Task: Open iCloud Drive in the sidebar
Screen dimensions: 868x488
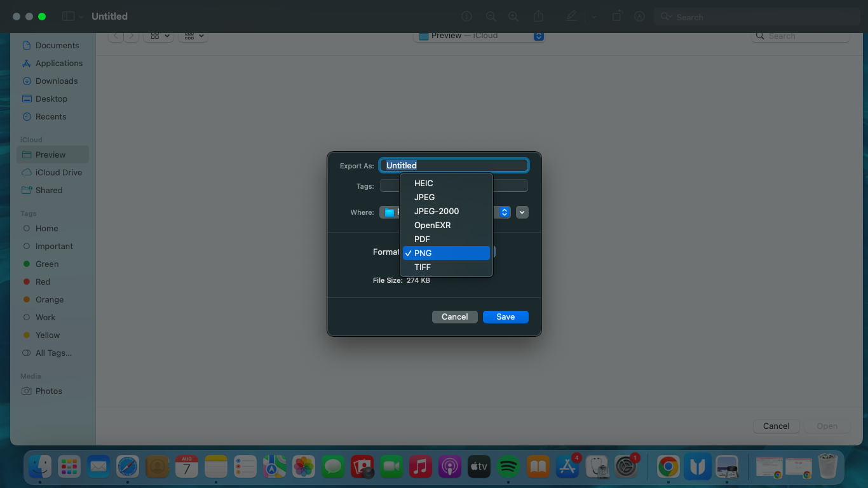Action: coord(52,173)
